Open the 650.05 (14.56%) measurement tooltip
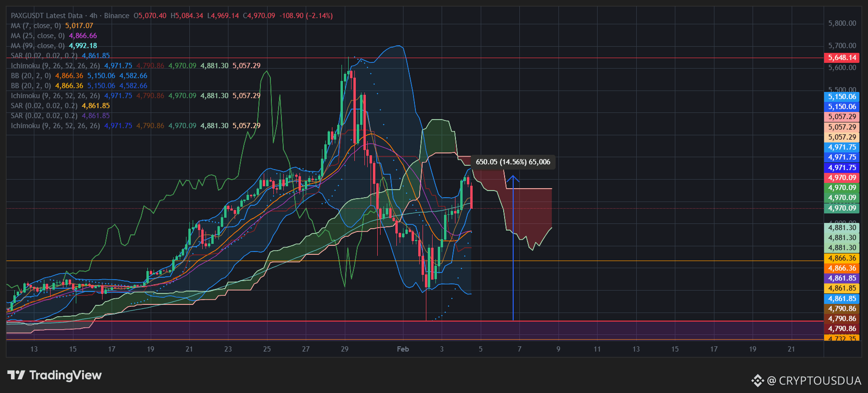This screenshot has width=868, height=393. (x=513, y=162)
